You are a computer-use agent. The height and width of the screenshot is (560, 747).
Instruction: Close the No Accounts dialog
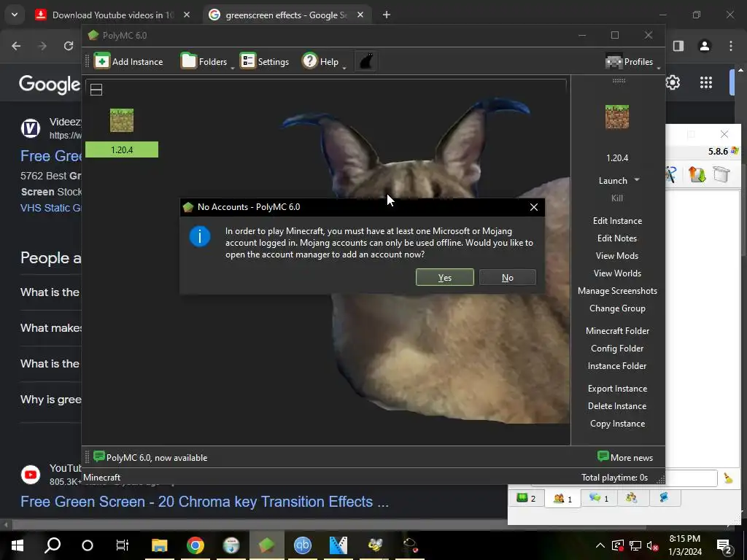coord(533,206)
